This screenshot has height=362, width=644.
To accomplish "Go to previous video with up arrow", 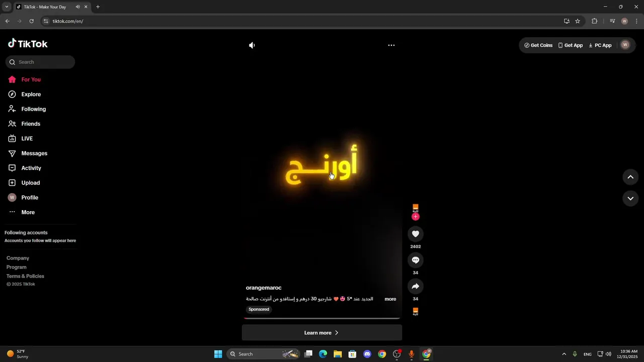I will coord(630,177).
